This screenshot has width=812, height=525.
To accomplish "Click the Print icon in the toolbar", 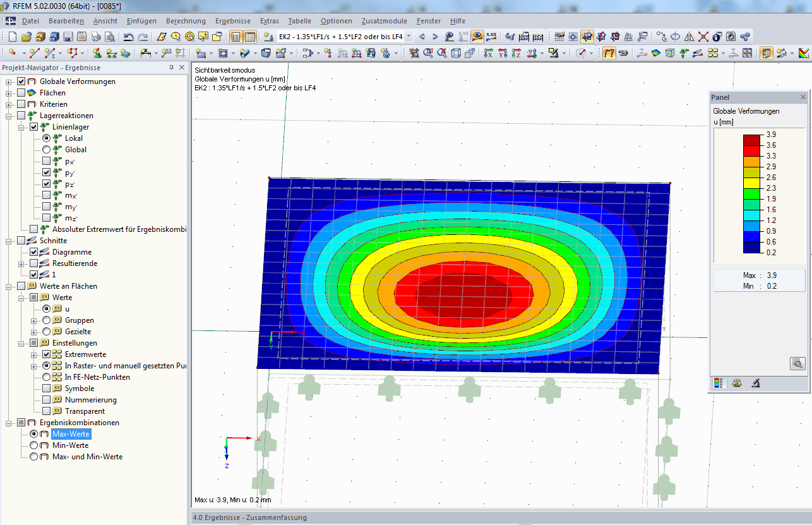I will [96, 37].
